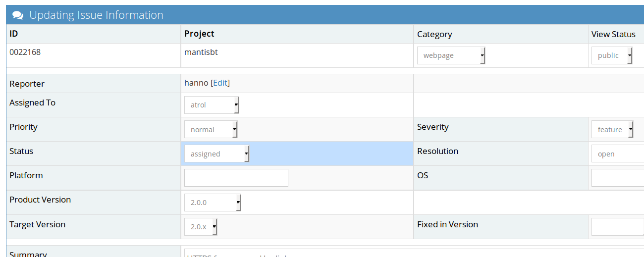This screenshot has width=644, height=257.
Task: Click the Edit link next to reporter hanno
Action: pyautogui.click(x=221, y=83)
